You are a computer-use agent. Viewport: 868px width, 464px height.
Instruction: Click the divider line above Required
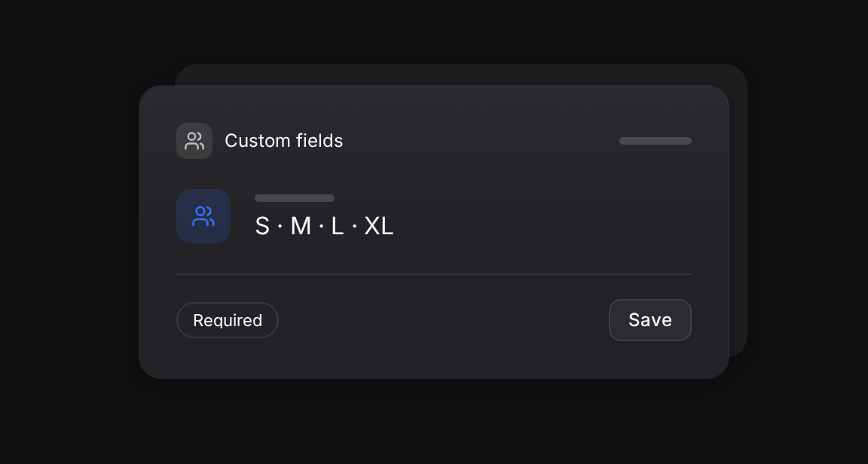[x=434, y=274]
